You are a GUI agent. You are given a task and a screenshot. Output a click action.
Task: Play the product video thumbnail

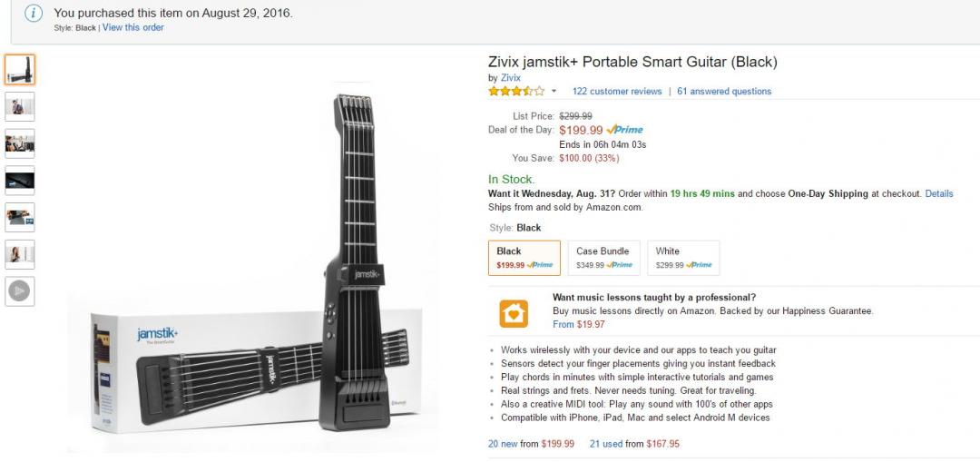[20, 290]
